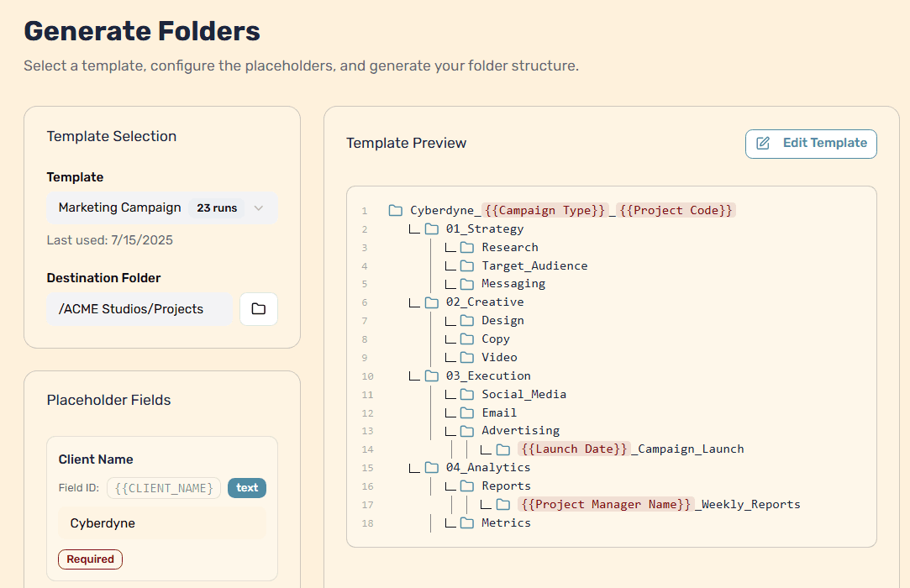Click the text type badge
The image size is (910, 588).
[x=247, y=488]
